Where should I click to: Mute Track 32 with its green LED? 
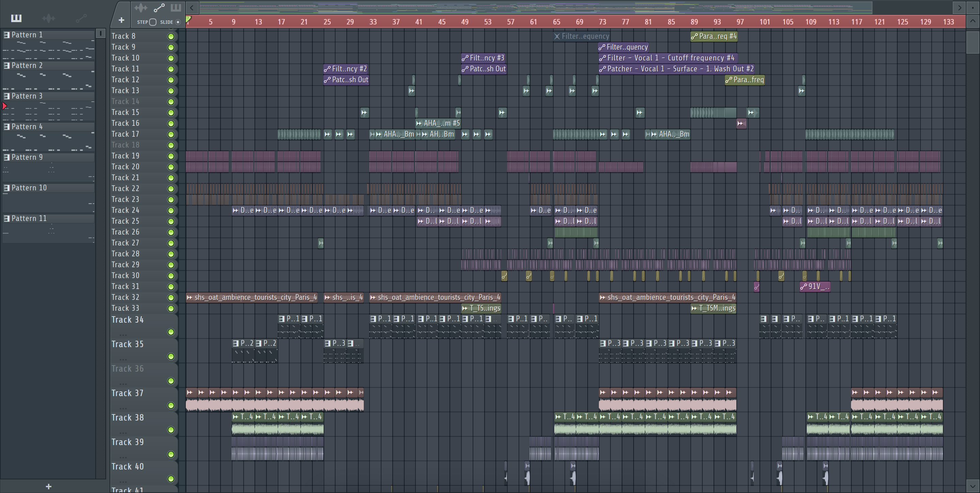click(171, 297)
